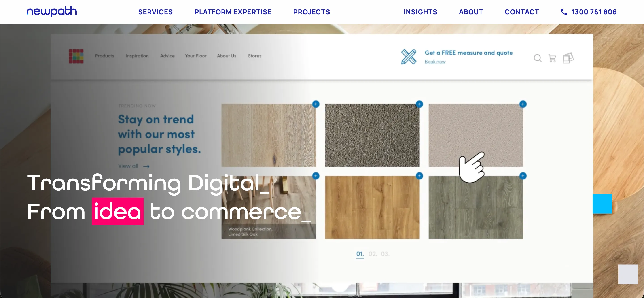Click the View all arrow icon

click(x=146, y=166)
